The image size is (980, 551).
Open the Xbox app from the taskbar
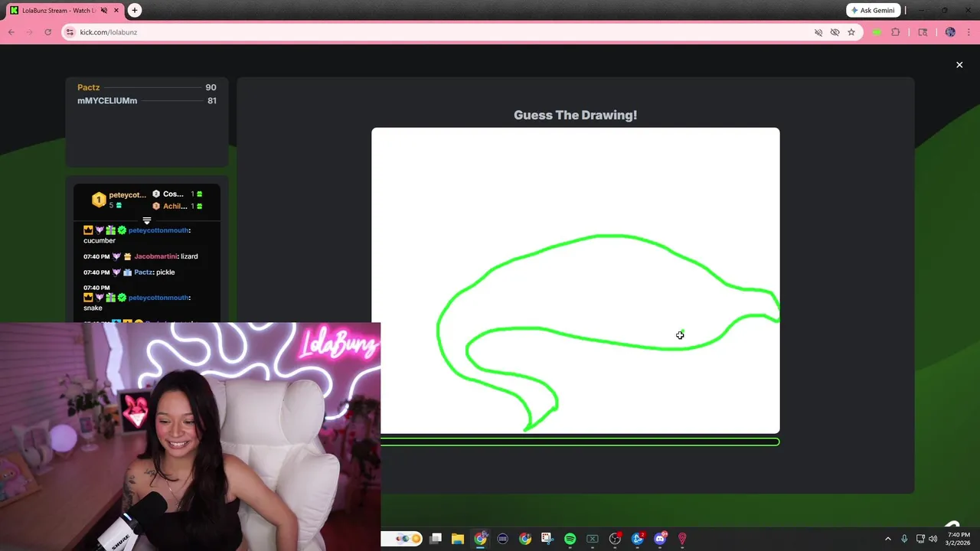(593, 539)
